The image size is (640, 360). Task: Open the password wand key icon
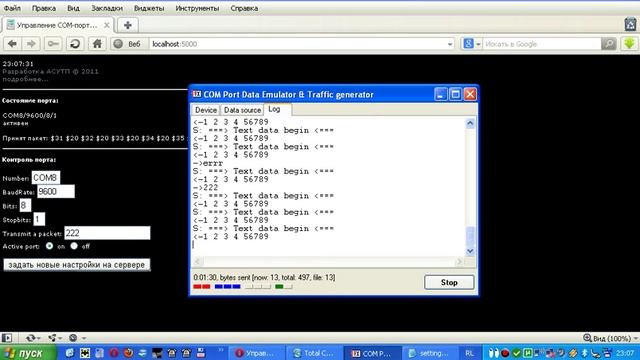(53, 44)
